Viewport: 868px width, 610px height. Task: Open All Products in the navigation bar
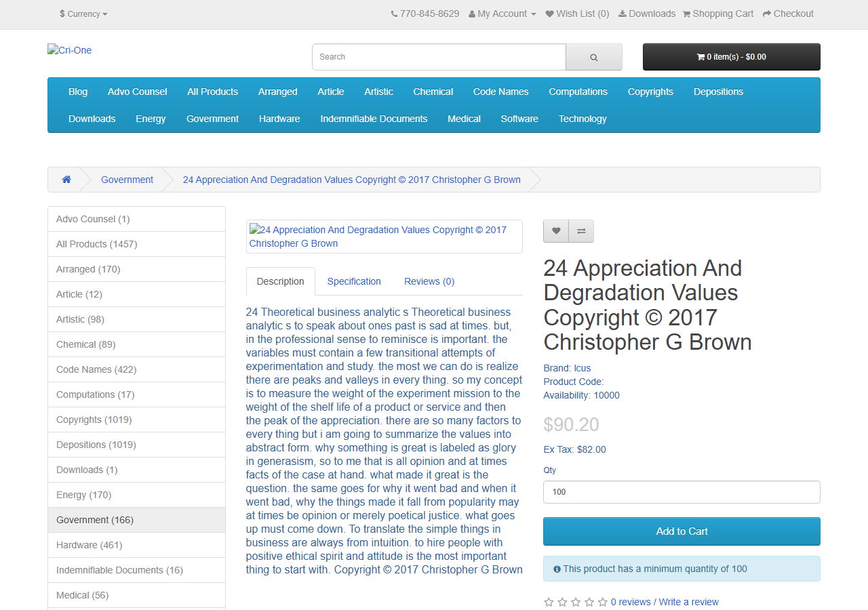tap(213, 91)
